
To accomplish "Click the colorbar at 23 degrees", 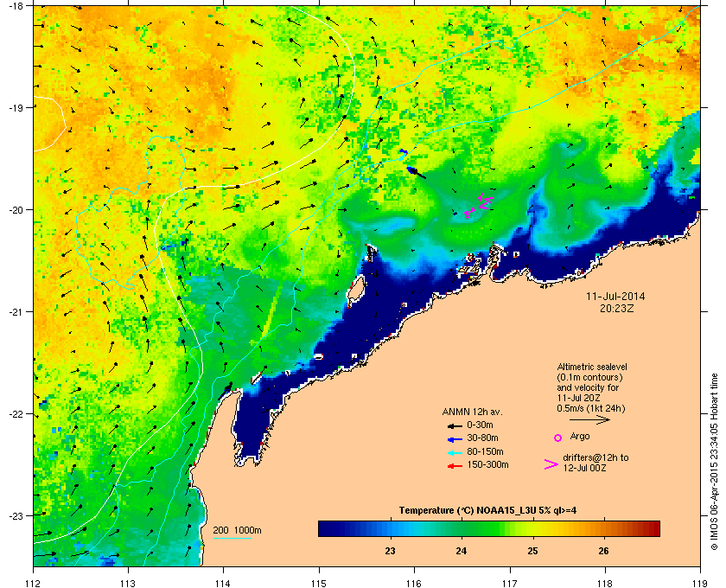I will [391, 528].
